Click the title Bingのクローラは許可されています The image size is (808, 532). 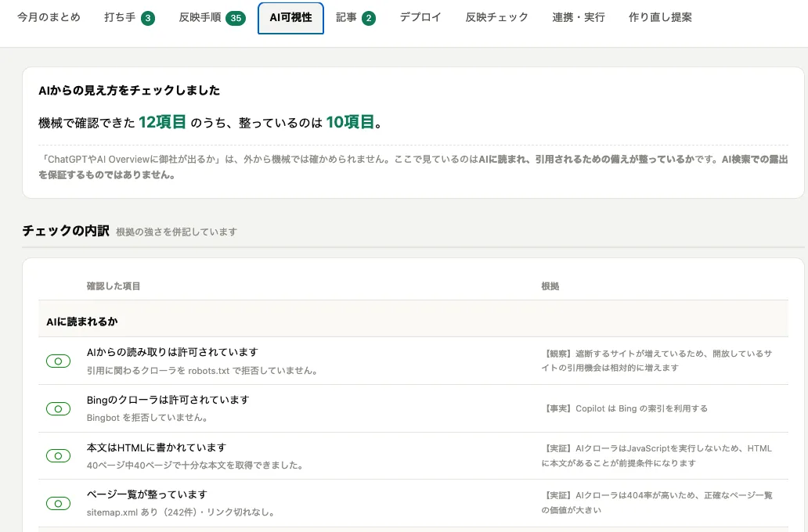[168, 400]
